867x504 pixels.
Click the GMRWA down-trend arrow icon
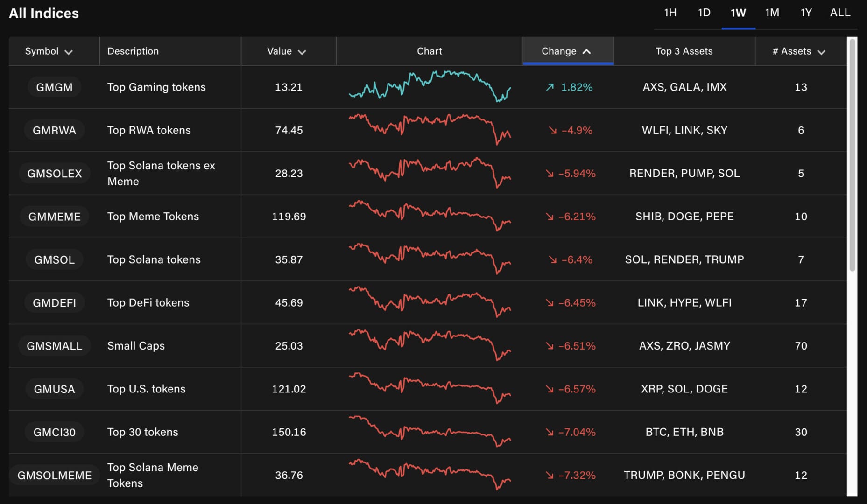click(x=553, y=131)
